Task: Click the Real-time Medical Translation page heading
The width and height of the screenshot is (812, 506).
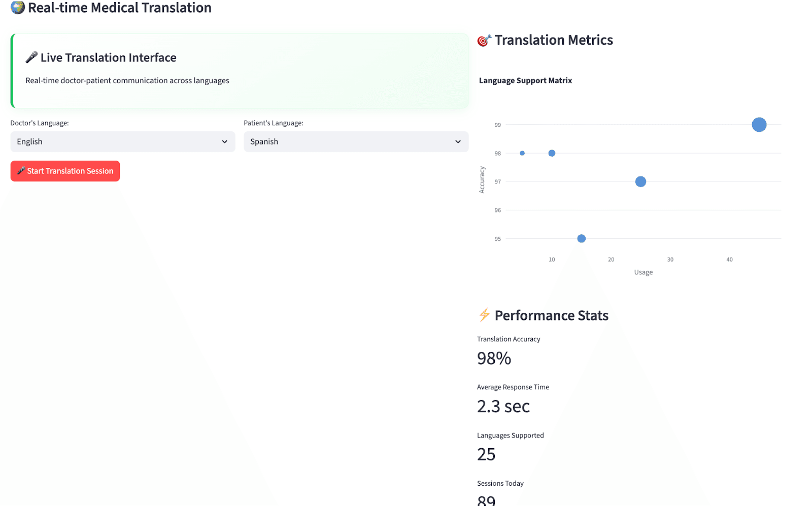Action: pos(120,8)
